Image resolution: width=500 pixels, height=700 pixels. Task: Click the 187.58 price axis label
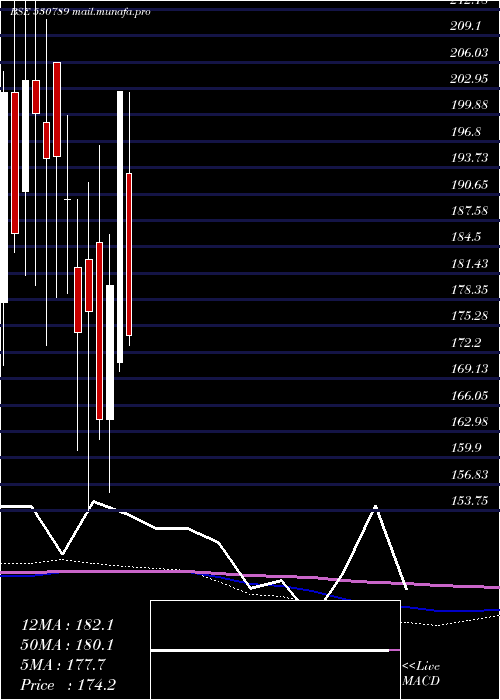470,211
